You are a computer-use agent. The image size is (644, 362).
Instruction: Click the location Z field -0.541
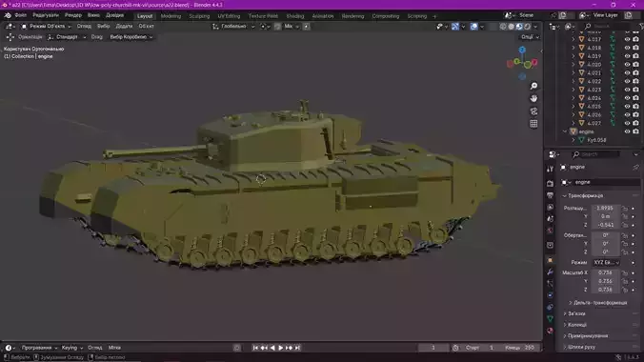tap(605, 225)
